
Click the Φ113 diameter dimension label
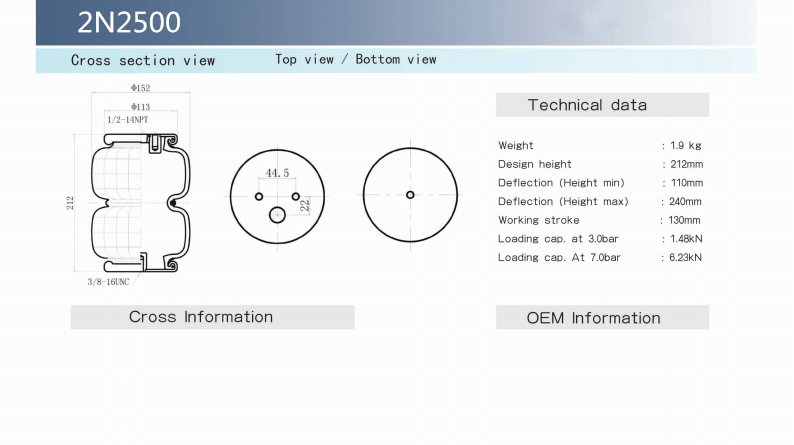click(x=140, y=107)
